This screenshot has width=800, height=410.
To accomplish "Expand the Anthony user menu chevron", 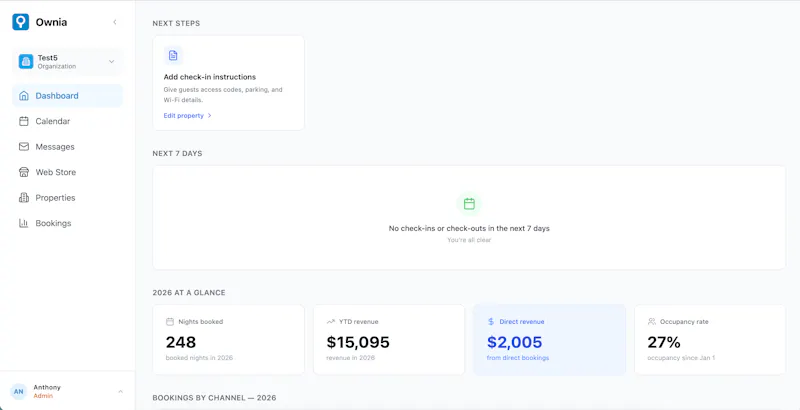I will pos(120,392).
